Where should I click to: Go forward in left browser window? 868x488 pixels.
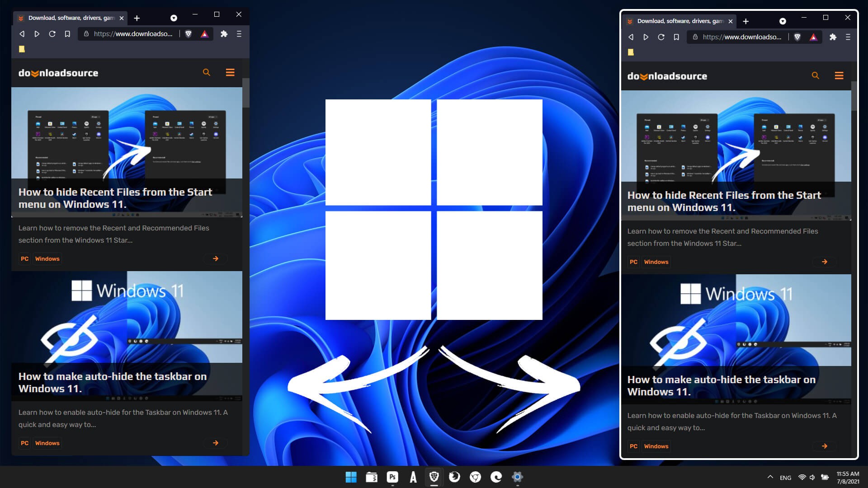point(37,34)
